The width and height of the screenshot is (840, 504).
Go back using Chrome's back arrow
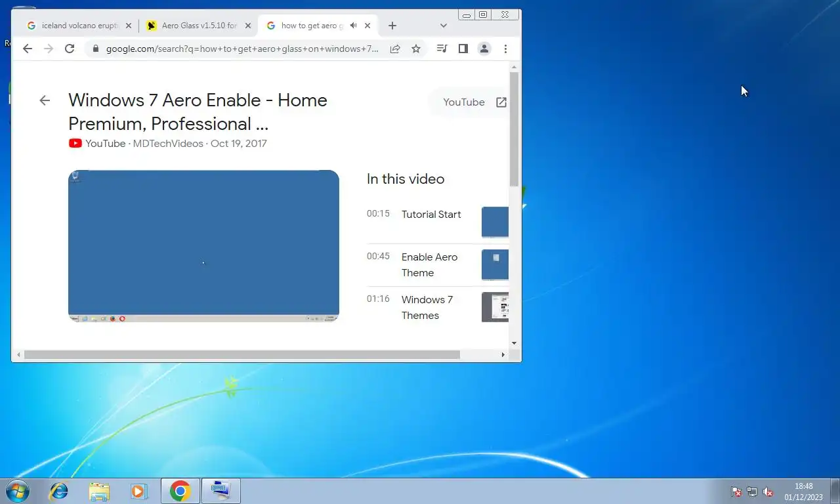coord(27,49)
